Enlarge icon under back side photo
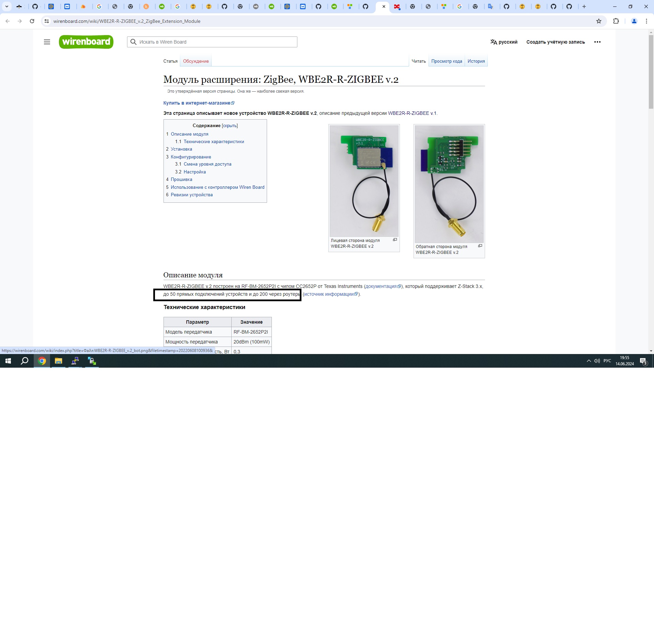 pos(480,246)
